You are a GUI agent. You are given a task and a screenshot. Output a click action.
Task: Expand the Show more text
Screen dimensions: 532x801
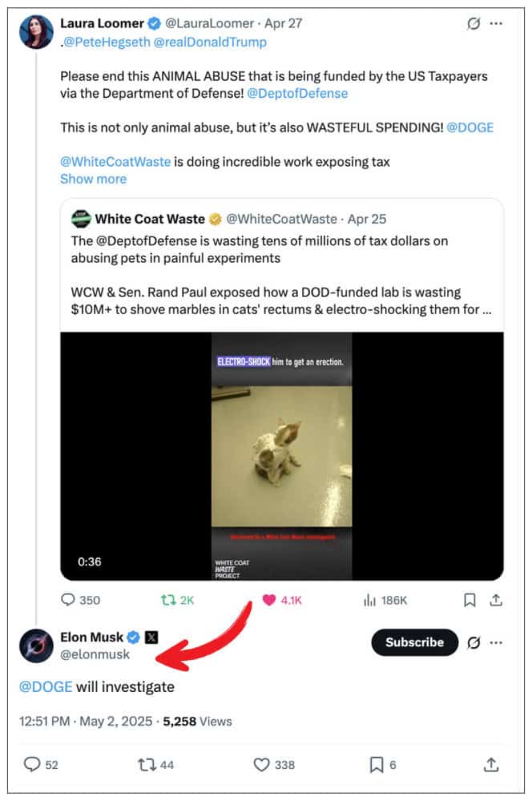[92, 179]
